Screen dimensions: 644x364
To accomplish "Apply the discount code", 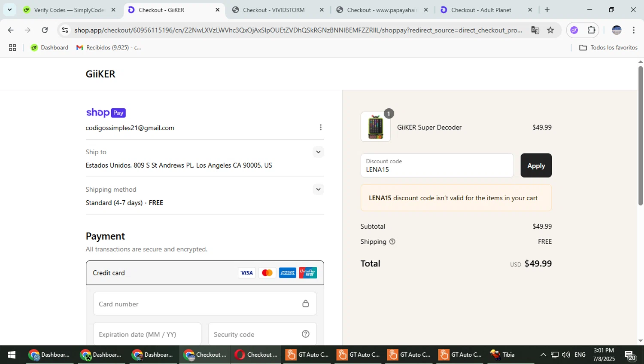I will click(x=536, y=165).
